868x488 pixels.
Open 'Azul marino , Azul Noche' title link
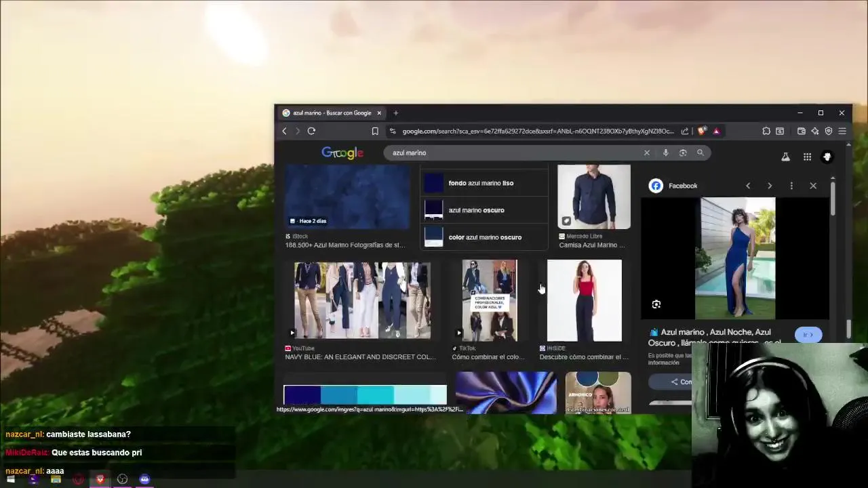click(715, 337)
